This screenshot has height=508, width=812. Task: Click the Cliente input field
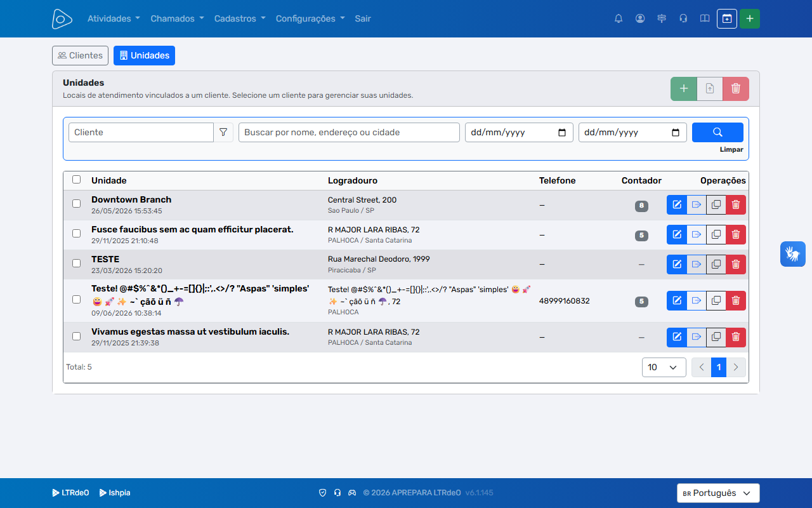tap(141, 132)
